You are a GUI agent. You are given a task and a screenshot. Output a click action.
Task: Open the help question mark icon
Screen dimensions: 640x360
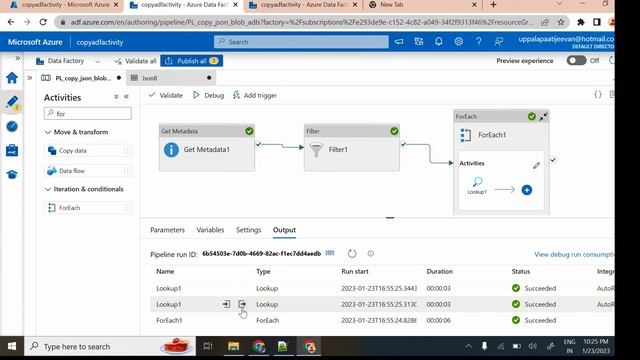478,42
